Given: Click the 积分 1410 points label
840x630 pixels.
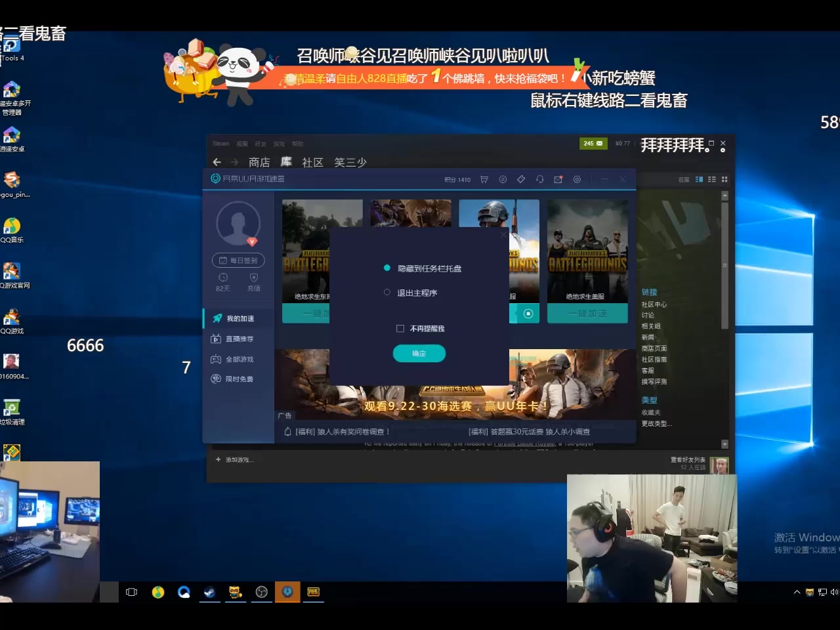Looking at the screenshot, I should click(x=457, y=180).
